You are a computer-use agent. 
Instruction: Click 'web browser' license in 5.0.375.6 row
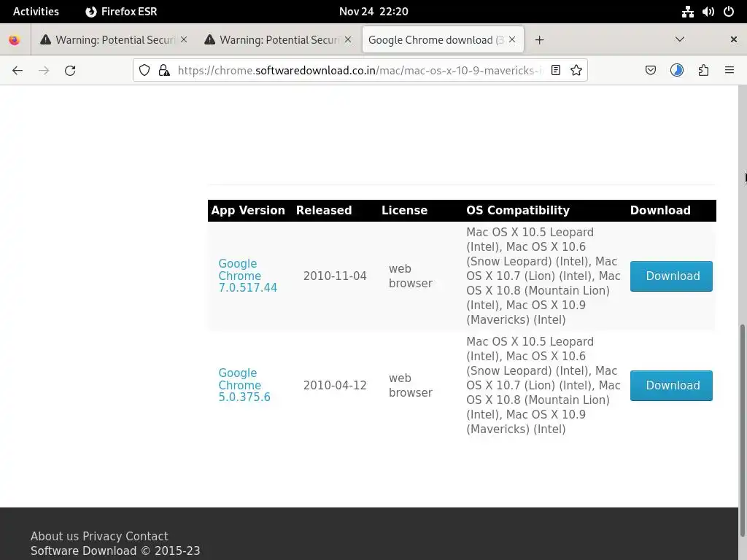(x=410, y=385)
